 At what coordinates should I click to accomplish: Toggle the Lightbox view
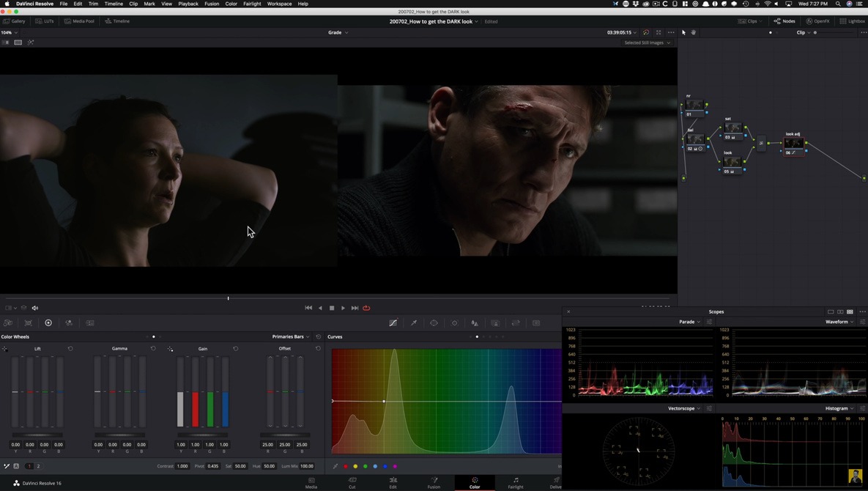[x=852, y=21]
